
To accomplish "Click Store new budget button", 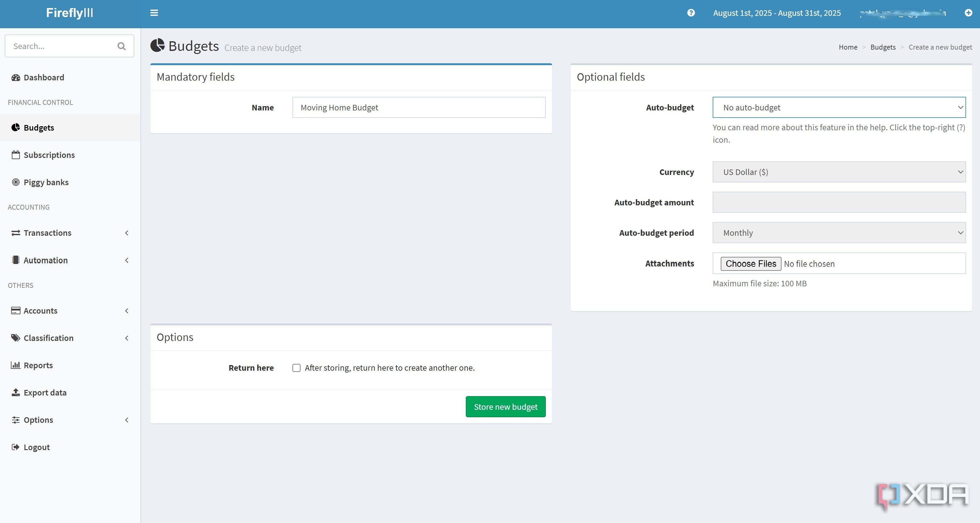I will click(506, 407).
